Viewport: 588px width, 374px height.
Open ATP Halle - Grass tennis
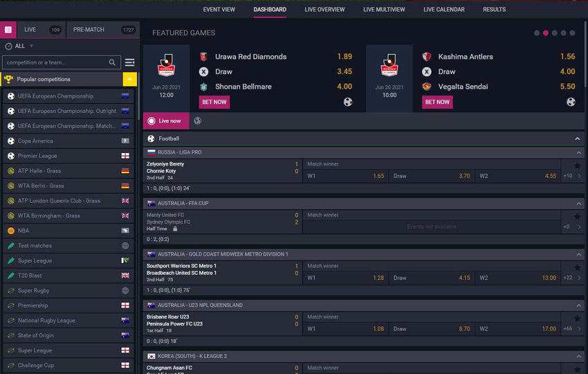68,171
